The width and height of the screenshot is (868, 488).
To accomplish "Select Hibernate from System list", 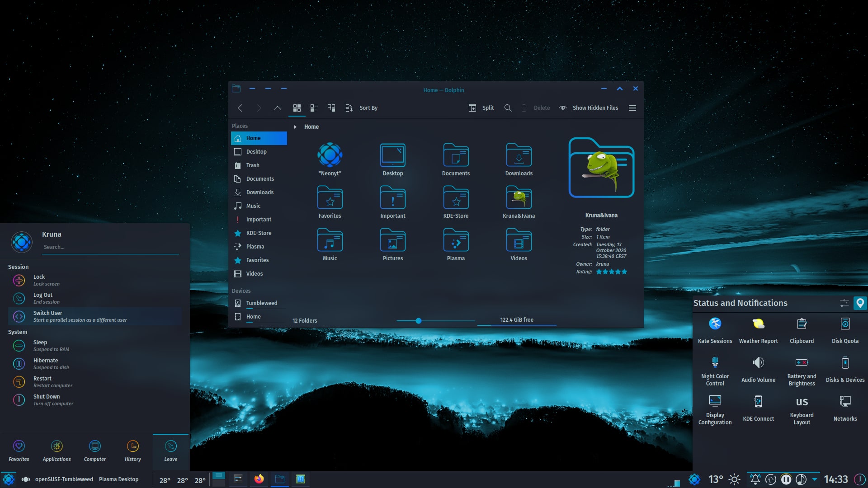I will pyautogui.click(x=94, y=364).
